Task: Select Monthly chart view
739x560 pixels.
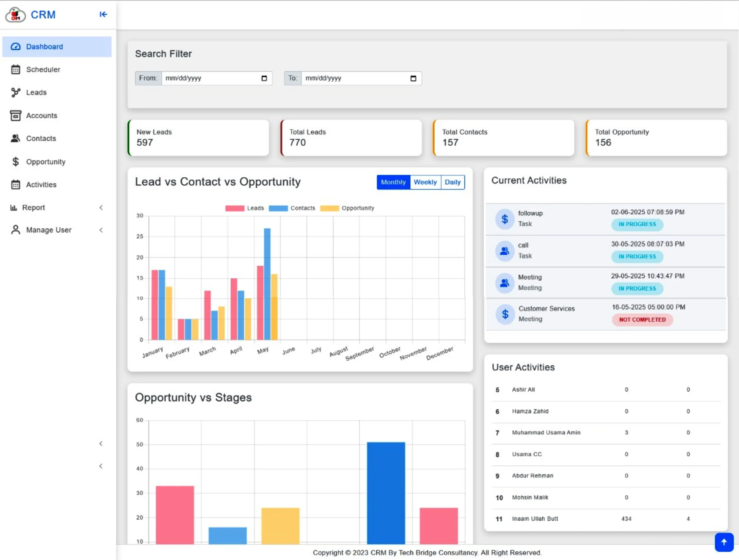Action: coord(393,182)
